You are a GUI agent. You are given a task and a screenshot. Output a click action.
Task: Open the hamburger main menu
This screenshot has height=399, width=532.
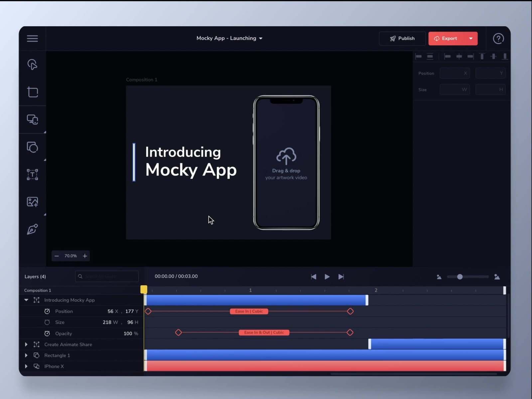(x=32, y=39)
